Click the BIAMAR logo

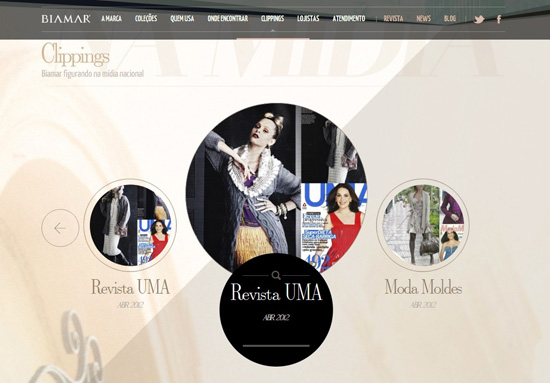[x=66, y=19]
